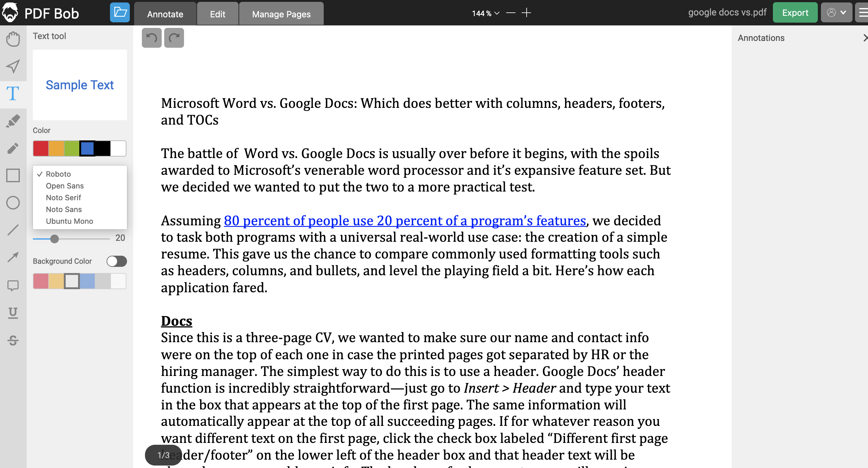Pick the pink background color swatch

[x=41, y=281]
